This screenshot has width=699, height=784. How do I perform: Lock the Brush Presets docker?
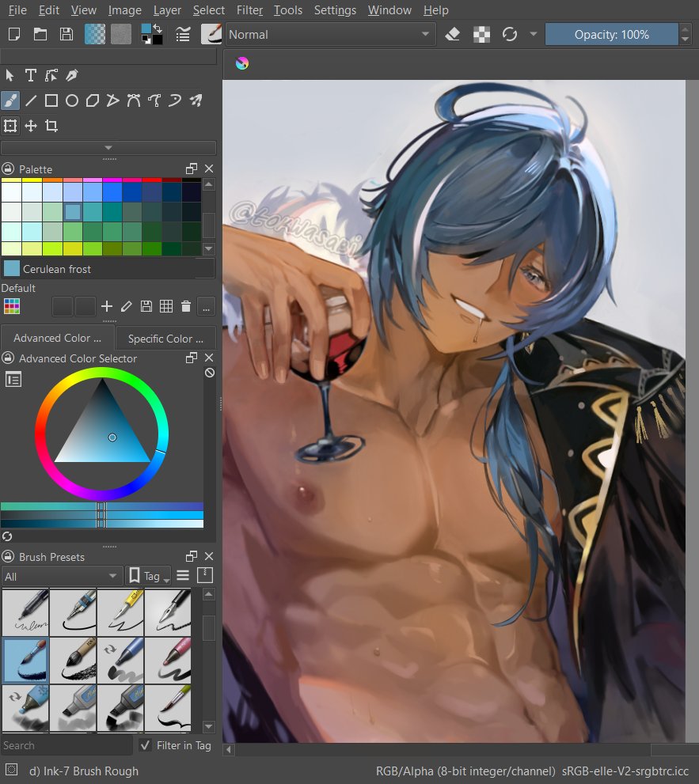7,556
